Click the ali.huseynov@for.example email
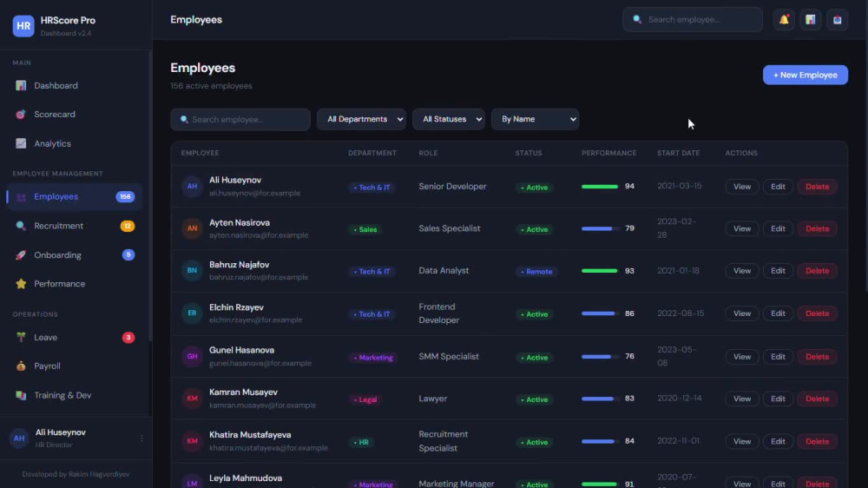The image size is (868, 488). click(x=254, y=194)
